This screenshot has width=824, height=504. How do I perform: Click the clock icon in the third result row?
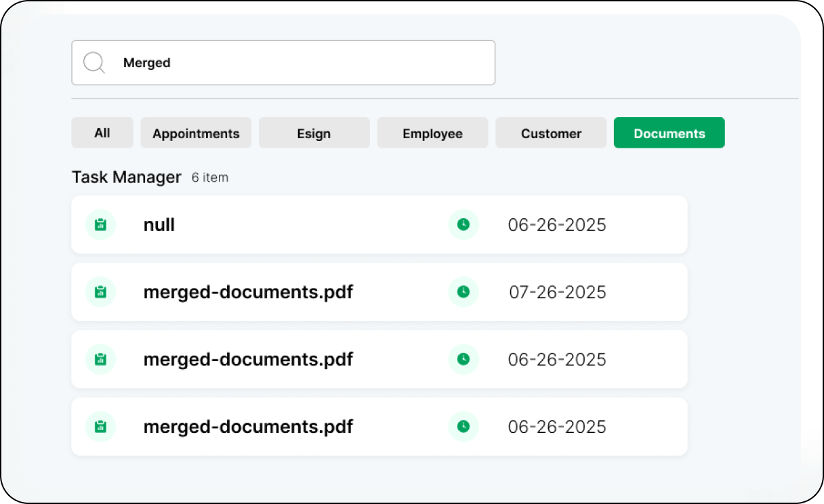(x=464, y=359)
